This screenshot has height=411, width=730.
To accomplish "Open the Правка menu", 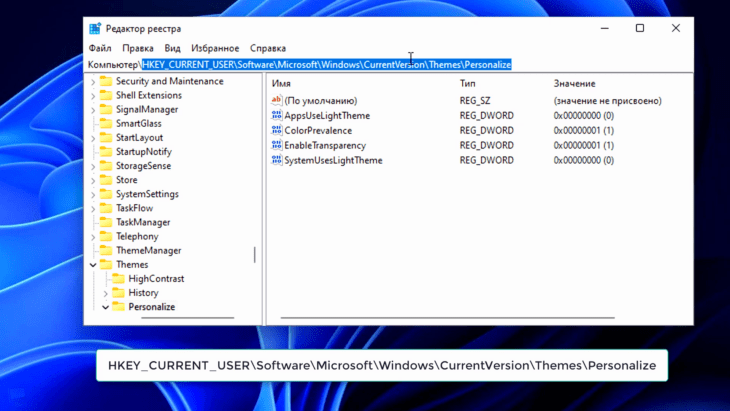I will tap(138, 48).
